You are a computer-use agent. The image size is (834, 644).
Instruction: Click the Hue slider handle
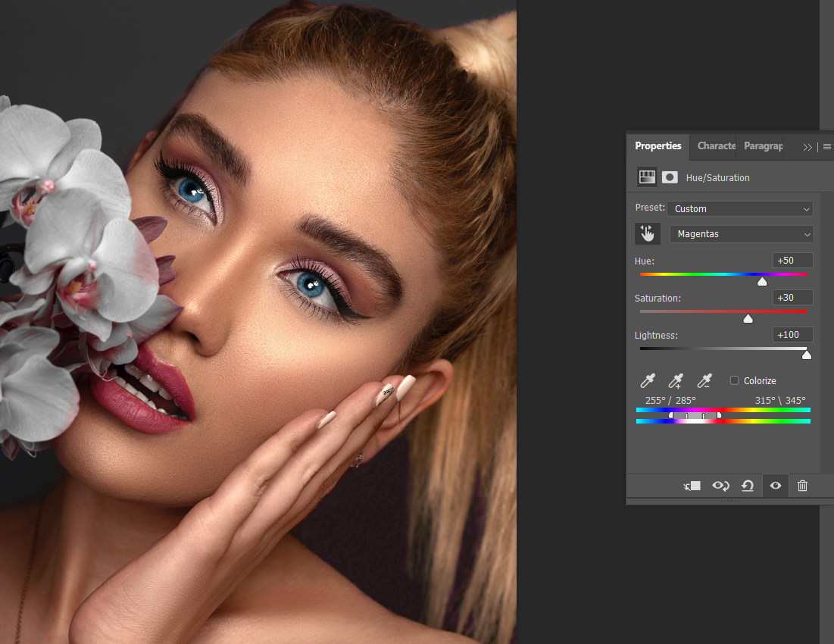pyautogui.click(x=762, y=281)
